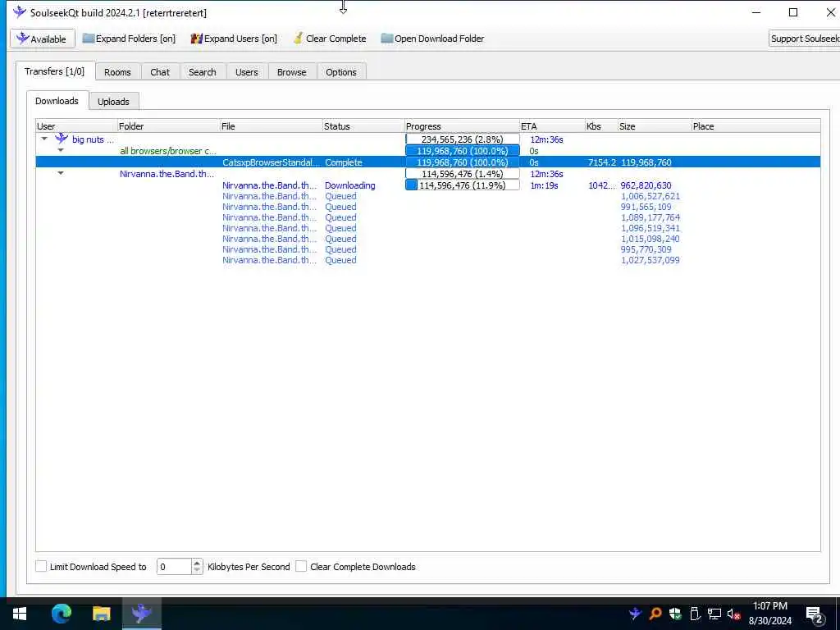Toggle Expand Folders [on]
This screenshot has height=630, width=840.
click(x=129, y=39)
